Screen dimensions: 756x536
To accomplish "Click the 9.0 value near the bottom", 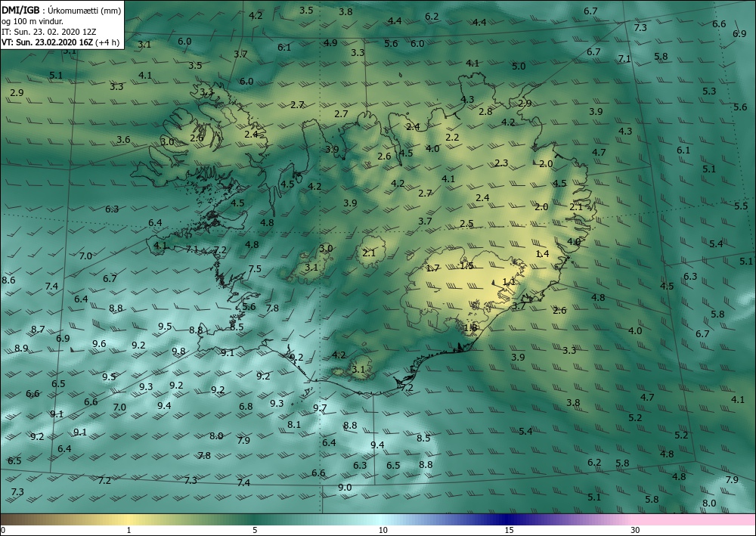I will point(345,488).
